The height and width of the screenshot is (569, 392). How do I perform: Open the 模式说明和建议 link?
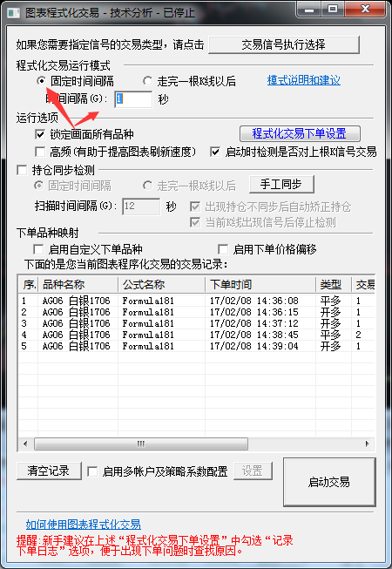(303, 80)
